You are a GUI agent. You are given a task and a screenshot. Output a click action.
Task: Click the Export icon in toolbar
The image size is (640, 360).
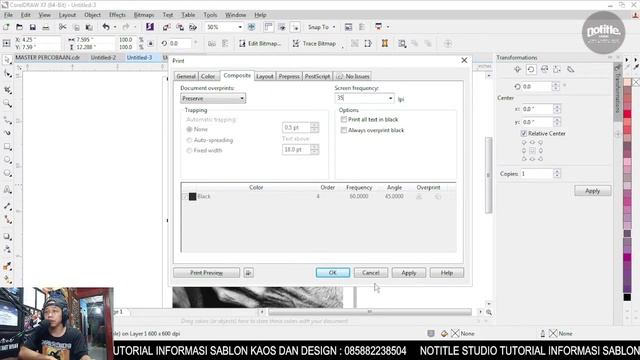[180, 27]
